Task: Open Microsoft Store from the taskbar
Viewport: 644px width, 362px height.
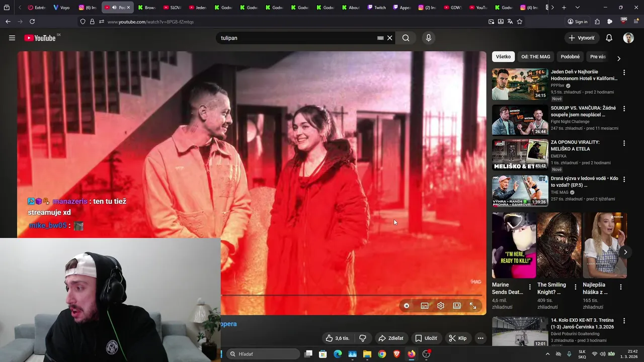Action: 323,354
